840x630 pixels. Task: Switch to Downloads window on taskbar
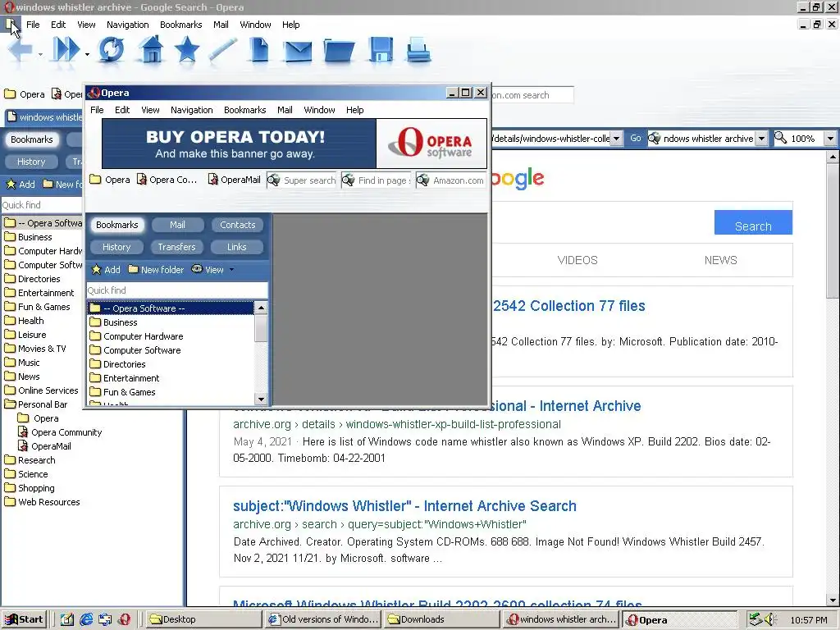pos(442,619)
